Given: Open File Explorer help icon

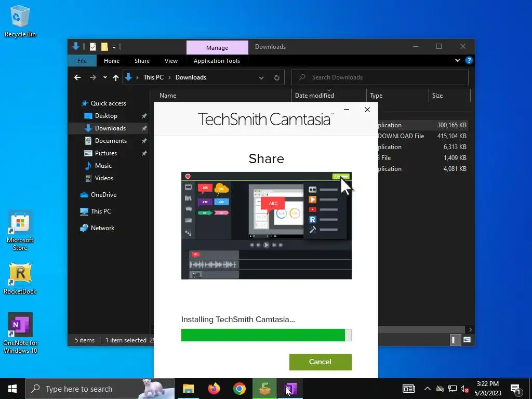Looking at the screenshot, I should tap(469, 60).
